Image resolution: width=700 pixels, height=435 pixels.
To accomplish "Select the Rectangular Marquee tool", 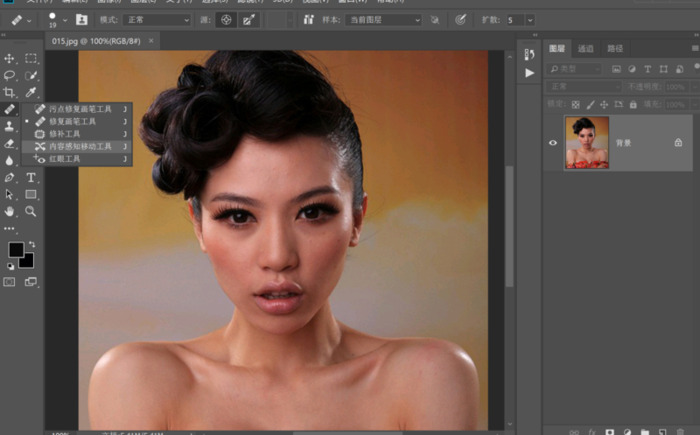I will click(31, 59).
